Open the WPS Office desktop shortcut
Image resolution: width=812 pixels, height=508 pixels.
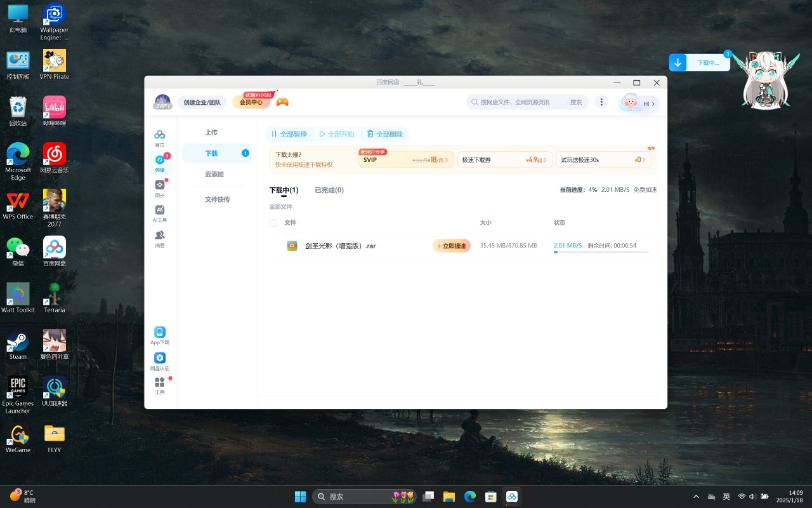(x=18, y=204)
